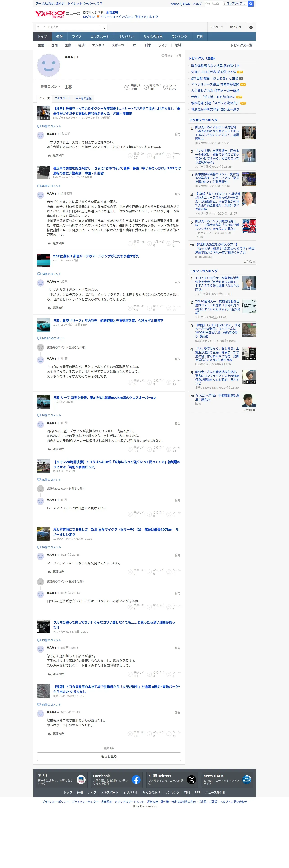Open タクシー突然炎上 article headline

click(x=117, y=111)
